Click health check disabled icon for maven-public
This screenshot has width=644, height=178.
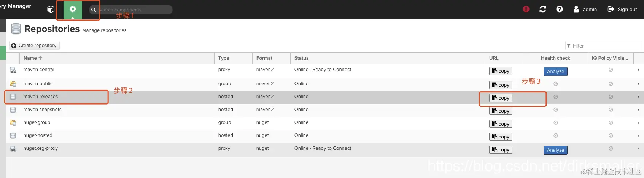(556, 84)
